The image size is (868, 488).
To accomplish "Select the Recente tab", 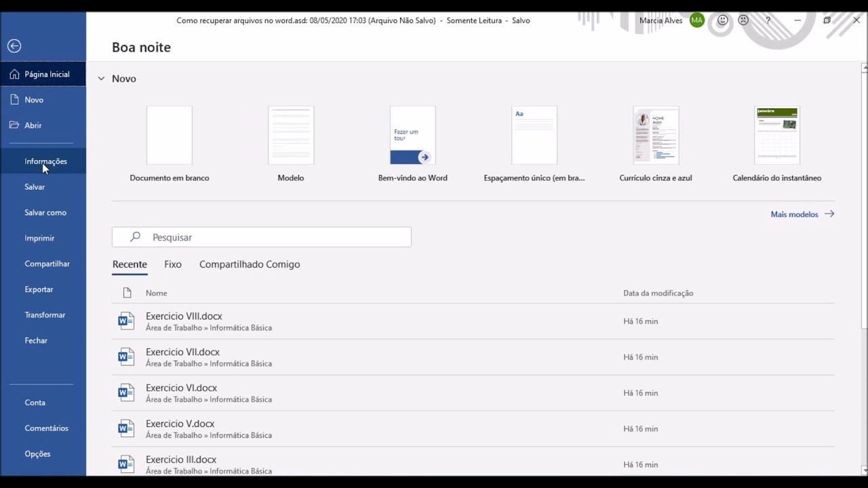I will 130,264.
